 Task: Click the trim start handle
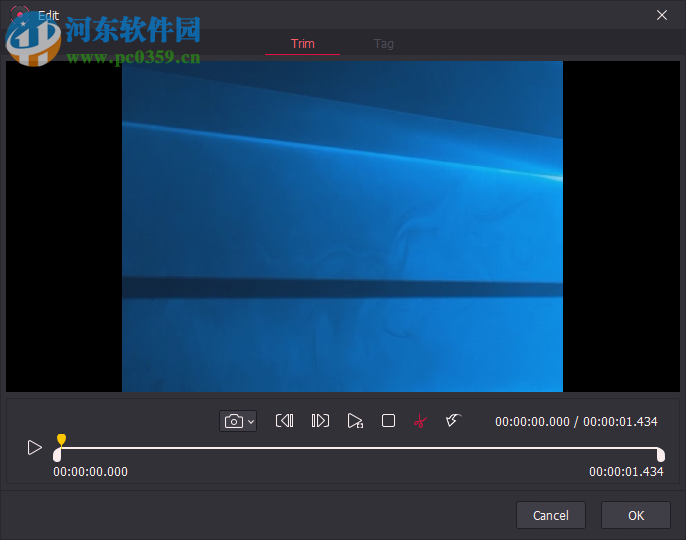pyautogui.click(x=57, y=455)
